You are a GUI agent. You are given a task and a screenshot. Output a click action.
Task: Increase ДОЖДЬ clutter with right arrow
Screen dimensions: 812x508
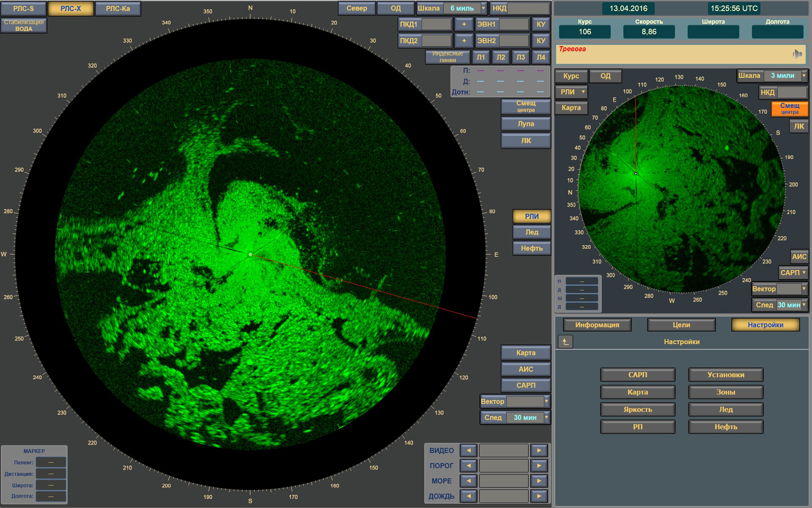pyautogui.click(x=539, y=496)
